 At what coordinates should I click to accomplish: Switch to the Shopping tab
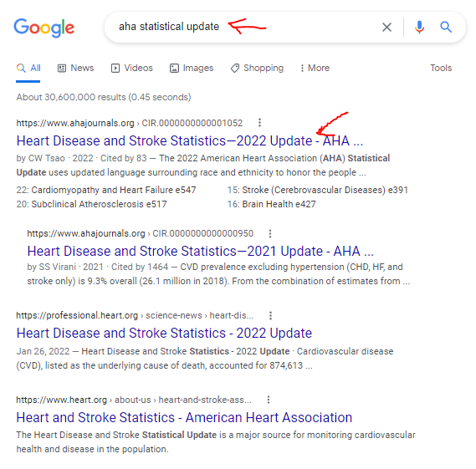(257, 68)
